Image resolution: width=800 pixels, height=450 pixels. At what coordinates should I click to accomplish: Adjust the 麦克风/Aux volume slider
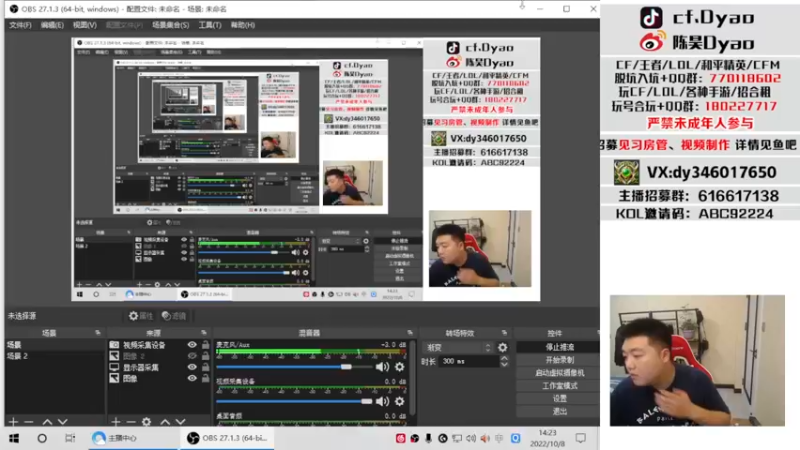294,367
